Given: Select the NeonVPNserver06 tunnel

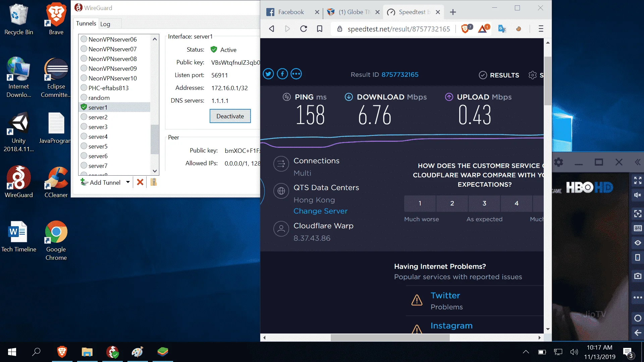Looking at the screenshot, I should [115, 39].
